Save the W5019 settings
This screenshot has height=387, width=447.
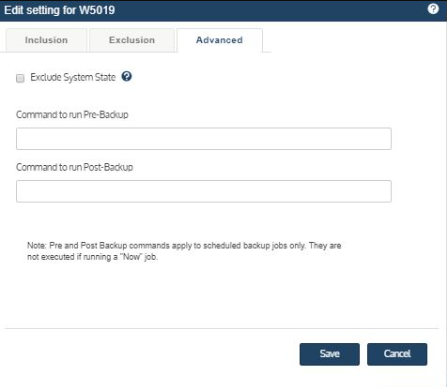[x=329, y=354]
